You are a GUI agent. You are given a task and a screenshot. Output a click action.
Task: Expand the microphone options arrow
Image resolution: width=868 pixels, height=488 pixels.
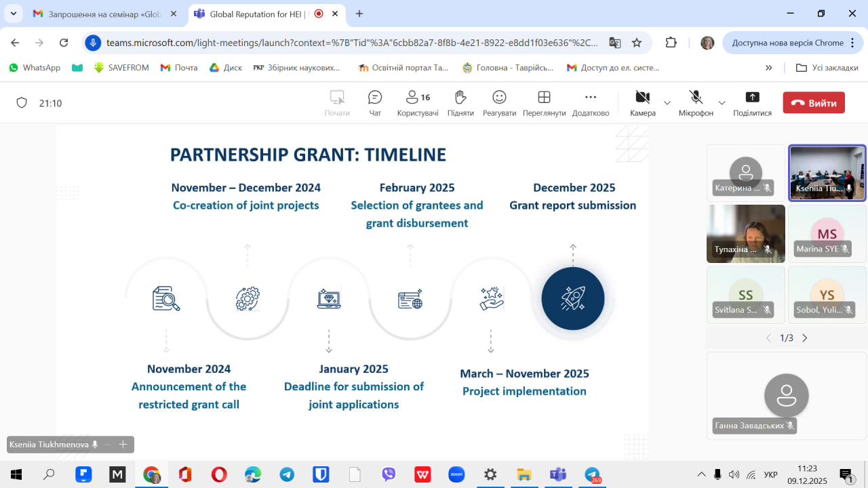pyautogui.click(x=722, y=103)
